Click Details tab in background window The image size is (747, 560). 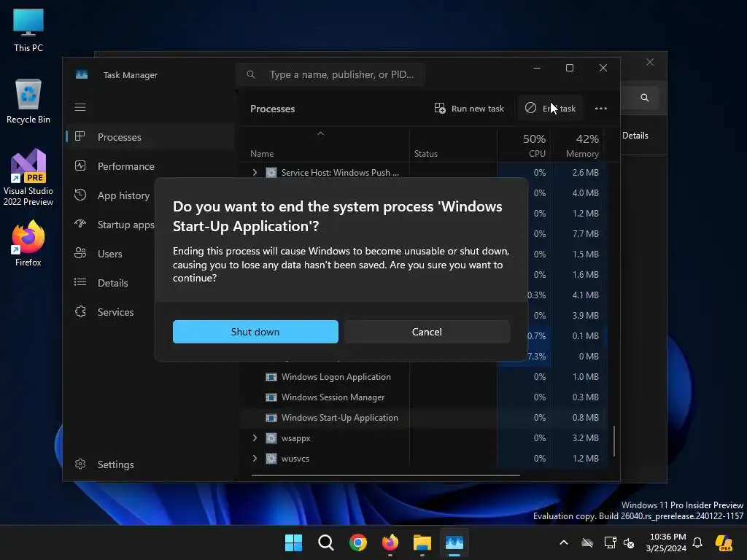coord(635,136)
